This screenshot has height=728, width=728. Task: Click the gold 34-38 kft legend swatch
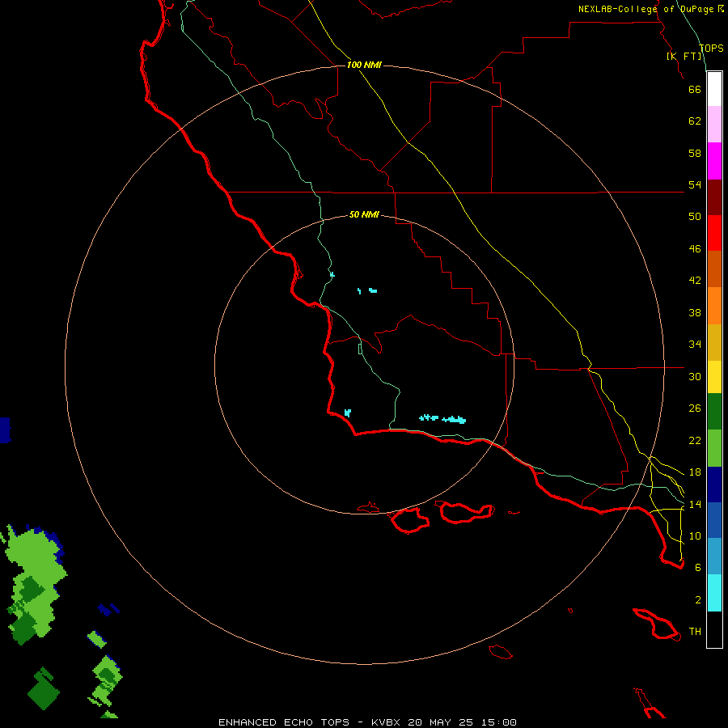tap(714, 342)
